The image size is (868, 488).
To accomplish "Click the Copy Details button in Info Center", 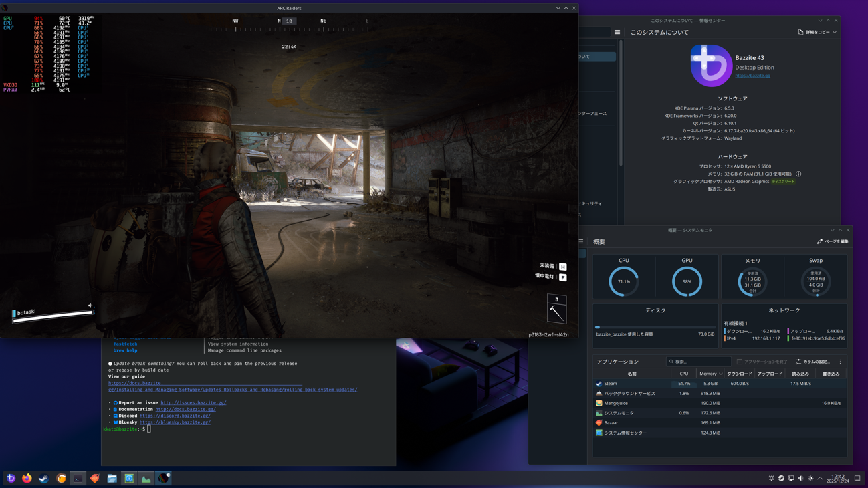I will [813, 32].
